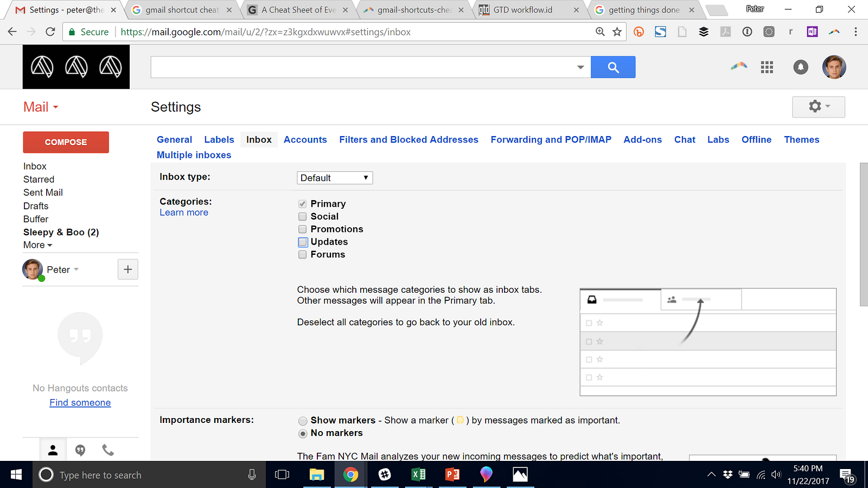Open Slack from the taskbar

coord(385,475)
